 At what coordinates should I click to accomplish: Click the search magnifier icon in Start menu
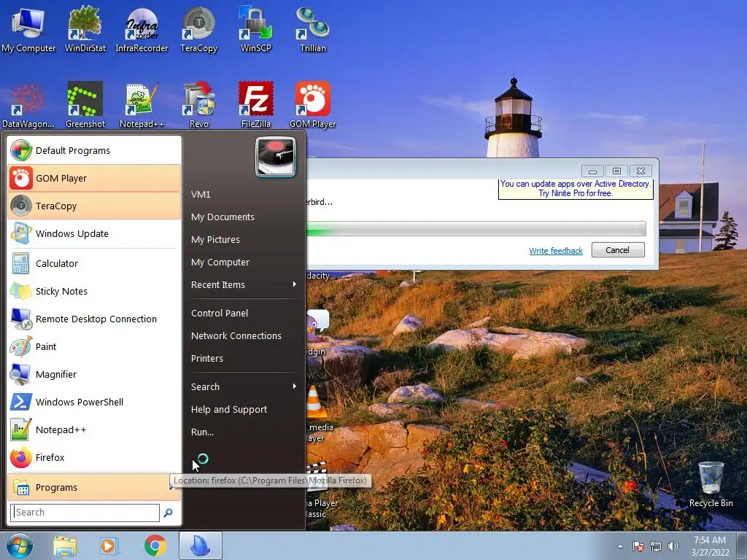[x=169, y=513]
